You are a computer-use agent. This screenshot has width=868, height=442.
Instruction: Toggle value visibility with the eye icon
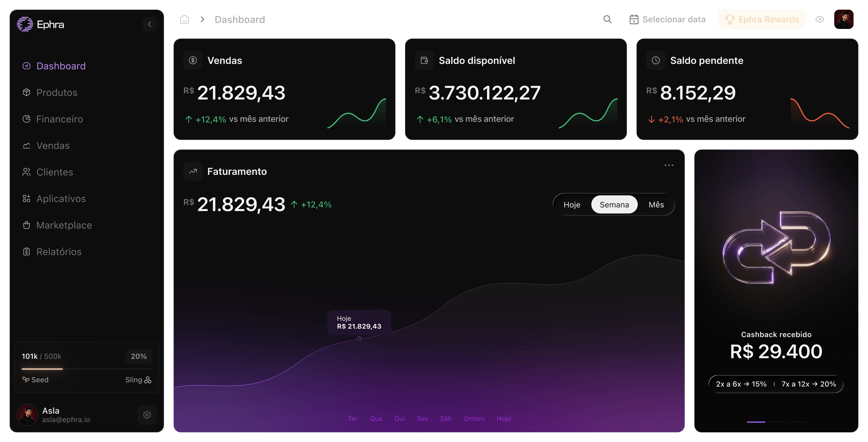[820, 20]
